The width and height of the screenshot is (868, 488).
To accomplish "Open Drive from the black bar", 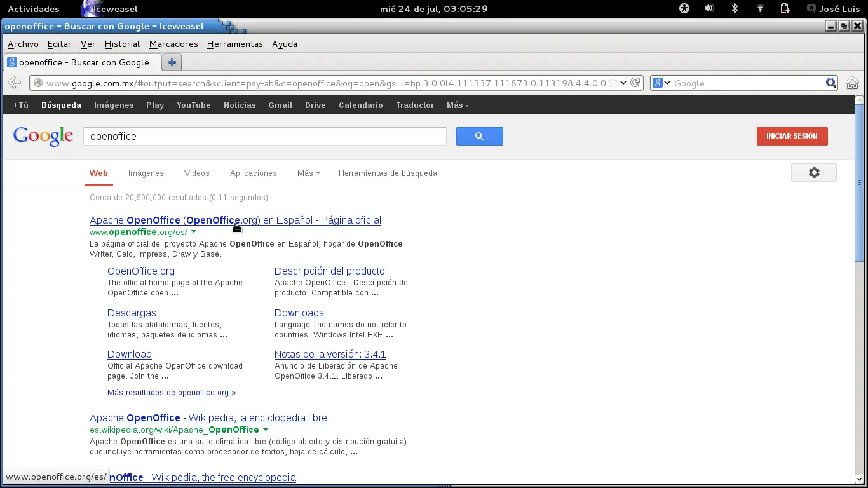I will [x=315, y=105].
